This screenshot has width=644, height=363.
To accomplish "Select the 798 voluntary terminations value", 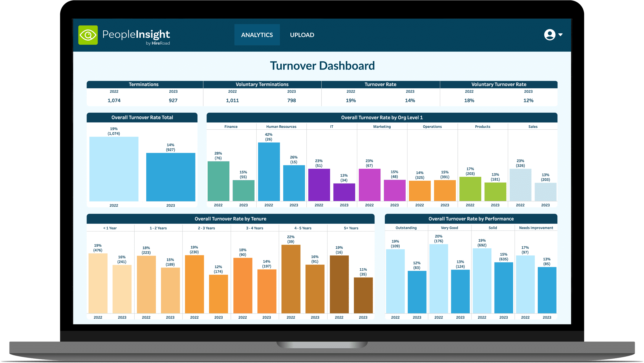I will click(x=292, y=100).
